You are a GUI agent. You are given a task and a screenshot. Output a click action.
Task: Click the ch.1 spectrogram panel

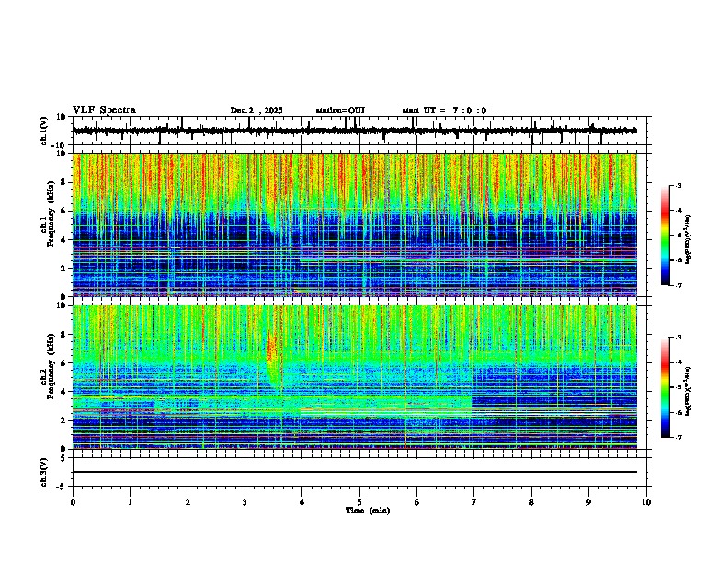tap(354, 224)
